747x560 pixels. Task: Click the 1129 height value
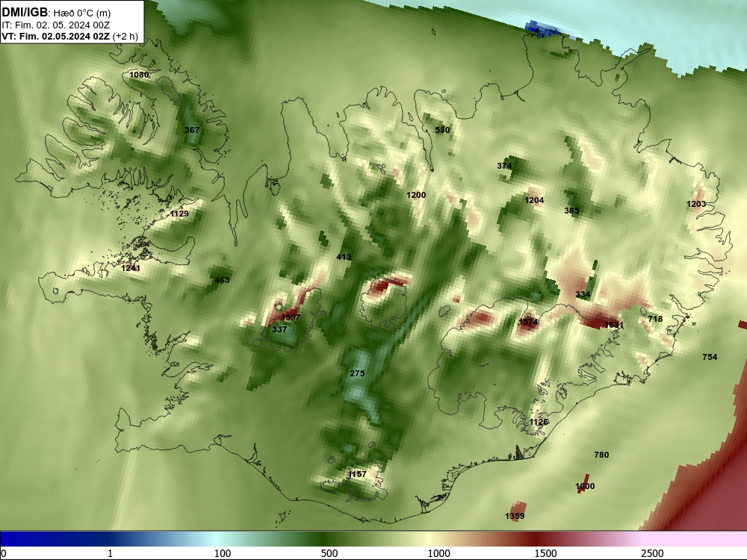tap(179, 214)
